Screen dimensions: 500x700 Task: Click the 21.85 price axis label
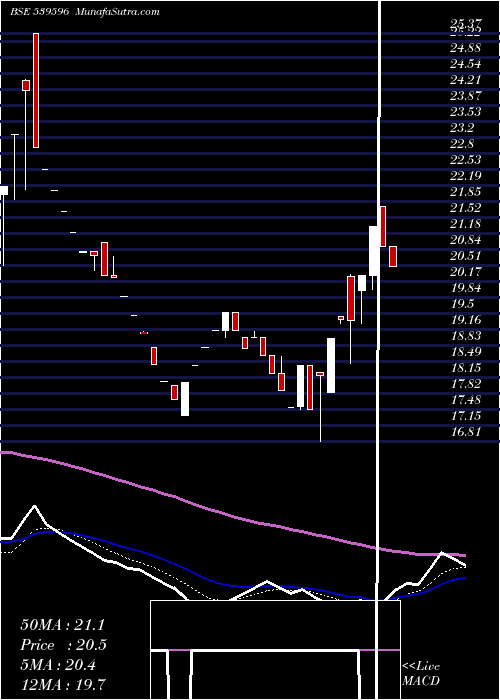[x=466, y=192]
